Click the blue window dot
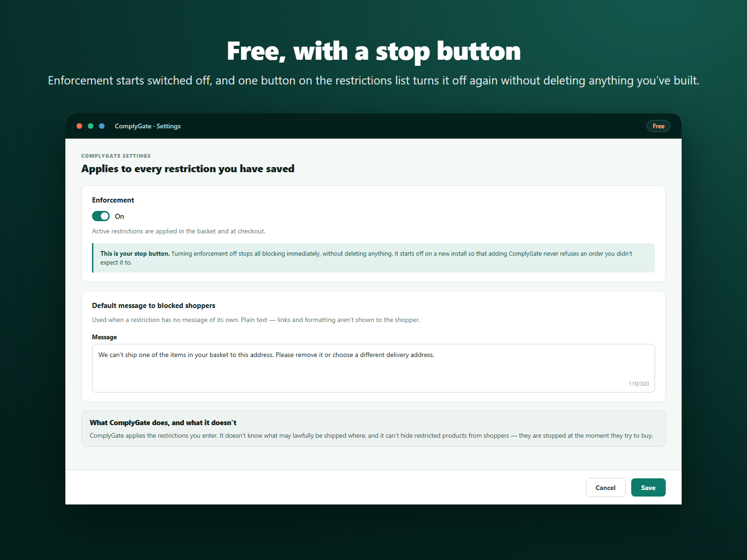Screen dimensions: 747x560 tap(102, 126)
